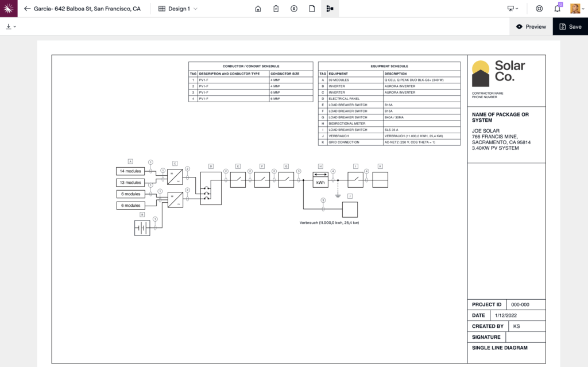The image size is (588, 367).
Task: Open the dollar pricing tab icon
Action: coord(294,9)
